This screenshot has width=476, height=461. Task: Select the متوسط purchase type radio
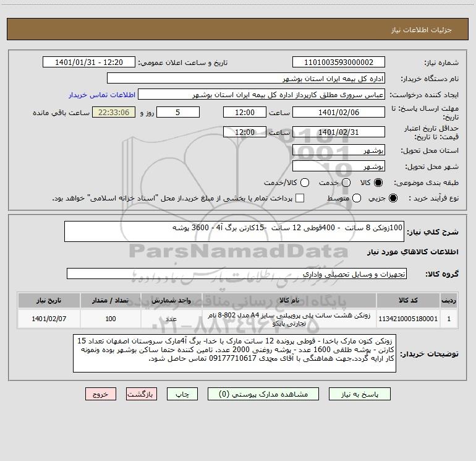click(x=357, y=198)
